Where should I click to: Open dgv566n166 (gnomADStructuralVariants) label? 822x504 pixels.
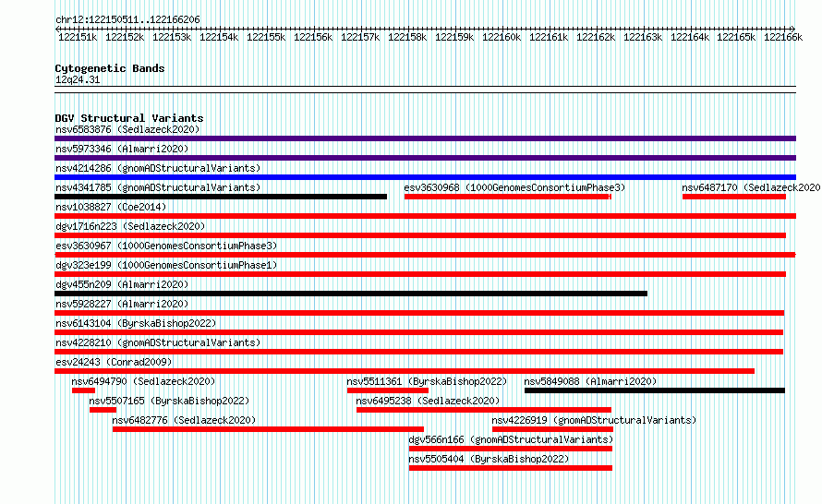(x=511, y=439)
